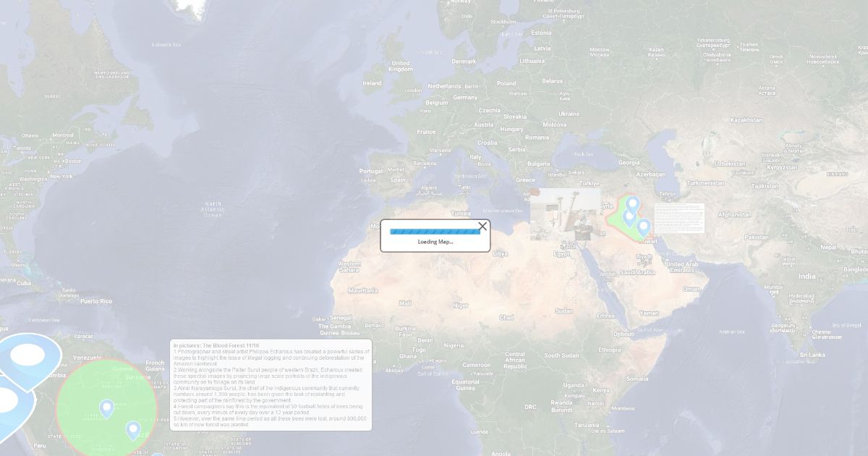
Task: Click the 'India' map label
Action: pyautogui.click(x=807, y=276)
